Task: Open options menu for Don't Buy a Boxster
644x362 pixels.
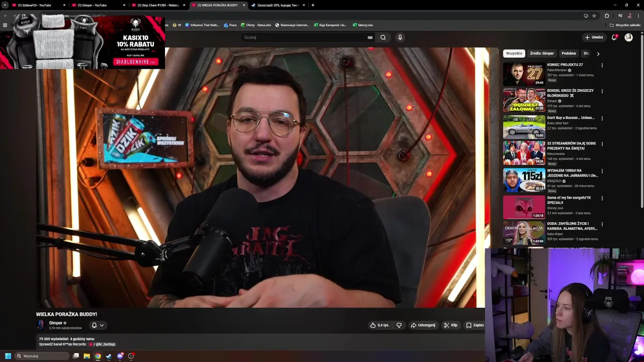Action: (602, 119)
